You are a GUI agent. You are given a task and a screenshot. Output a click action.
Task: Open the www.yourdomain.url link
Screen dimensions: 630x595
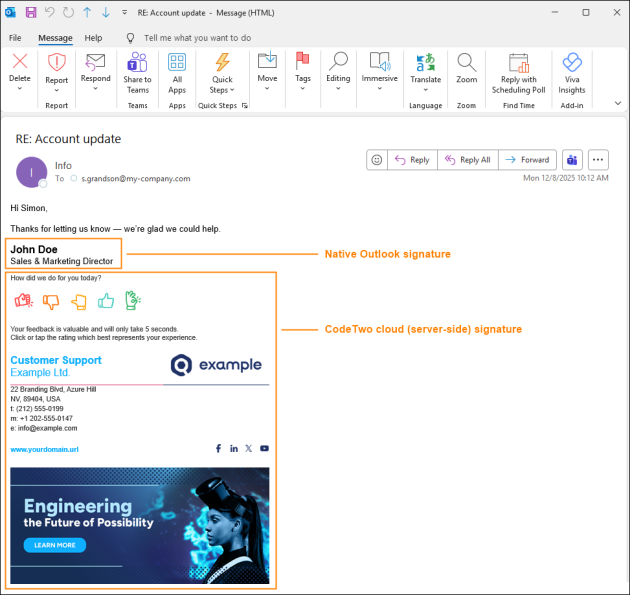(45, 449)
